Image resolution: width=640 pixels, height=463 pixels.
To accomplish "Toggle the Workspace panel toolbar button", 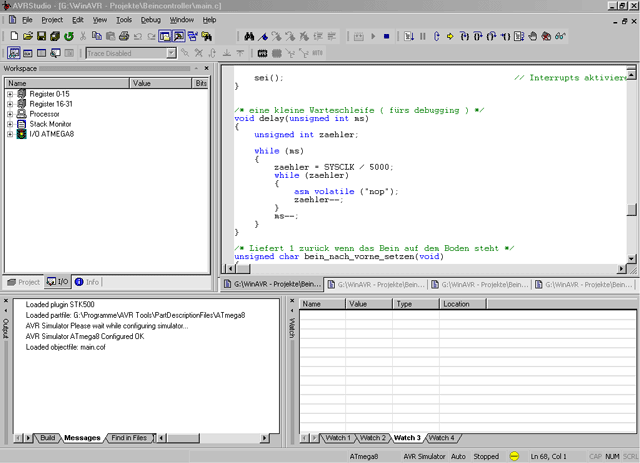I will tap(167, 37).
